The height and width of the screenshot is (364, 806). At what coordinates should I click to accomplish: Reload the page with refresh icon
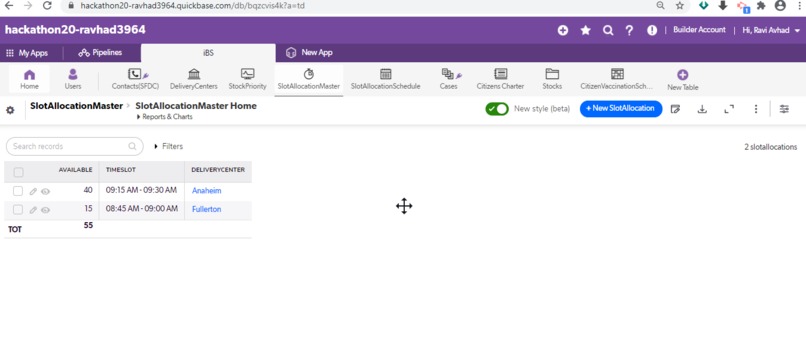tap(47, 6)
